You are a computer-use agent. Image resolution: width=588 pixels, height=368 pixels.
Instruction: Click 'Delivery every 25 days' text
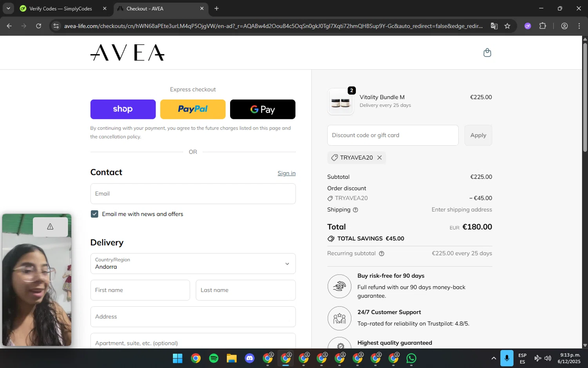(x=385, y=105)
